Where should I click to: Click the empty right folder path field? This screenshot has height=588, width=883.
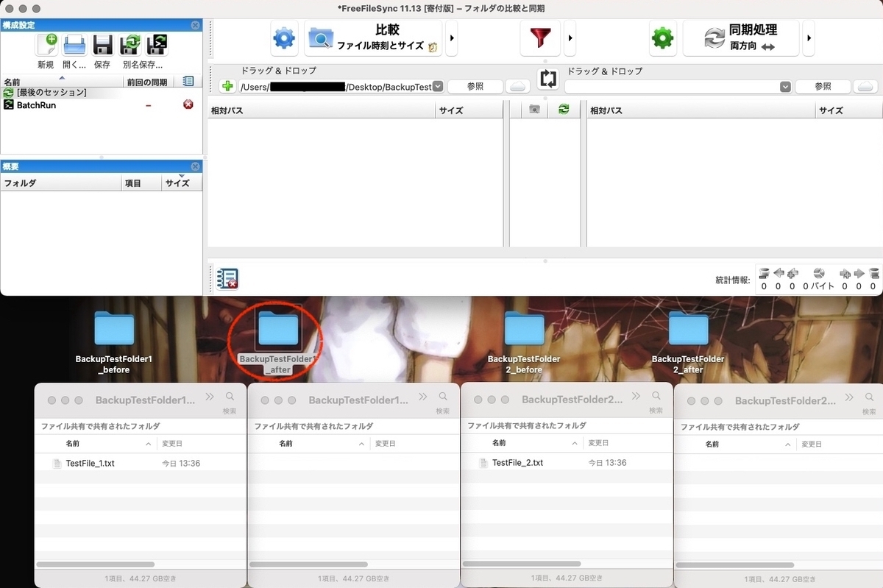tap(673, 86)
